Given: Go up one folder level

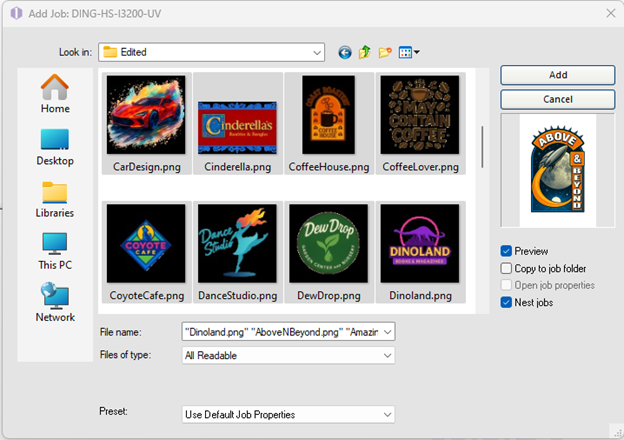Looking at the screenshot, I should point(365,52).
